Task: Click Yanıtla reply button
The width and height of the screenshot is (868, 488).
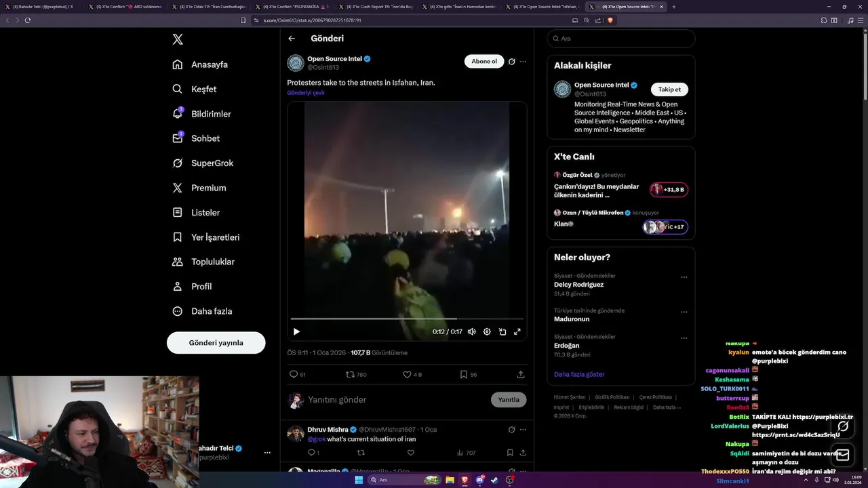Action: (x=509, y=400)
